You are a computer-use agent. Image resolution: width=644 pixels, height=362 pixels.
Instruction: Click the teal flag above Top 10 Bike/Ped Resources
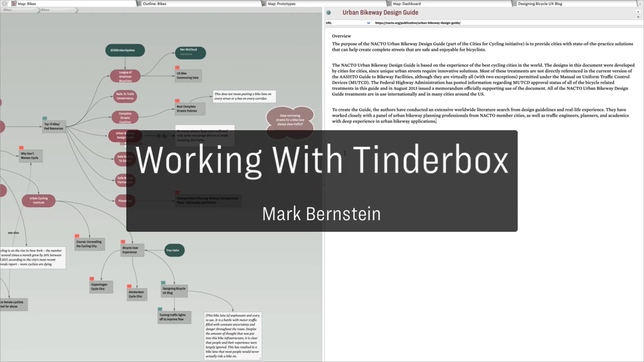point(45,118)
